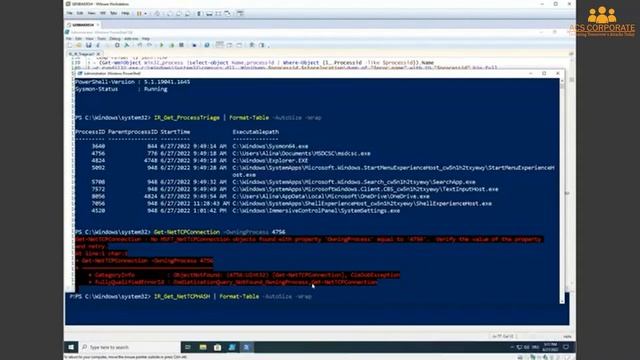Click the StartTime column header

[175, 132]
